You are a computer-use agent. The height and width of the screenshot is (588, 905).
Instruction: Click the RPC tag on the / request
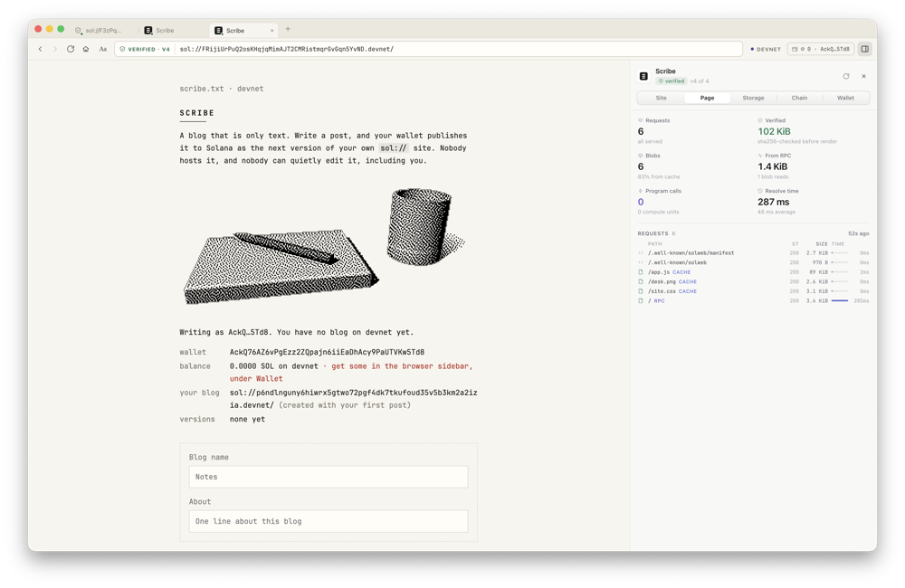(659, 301)
